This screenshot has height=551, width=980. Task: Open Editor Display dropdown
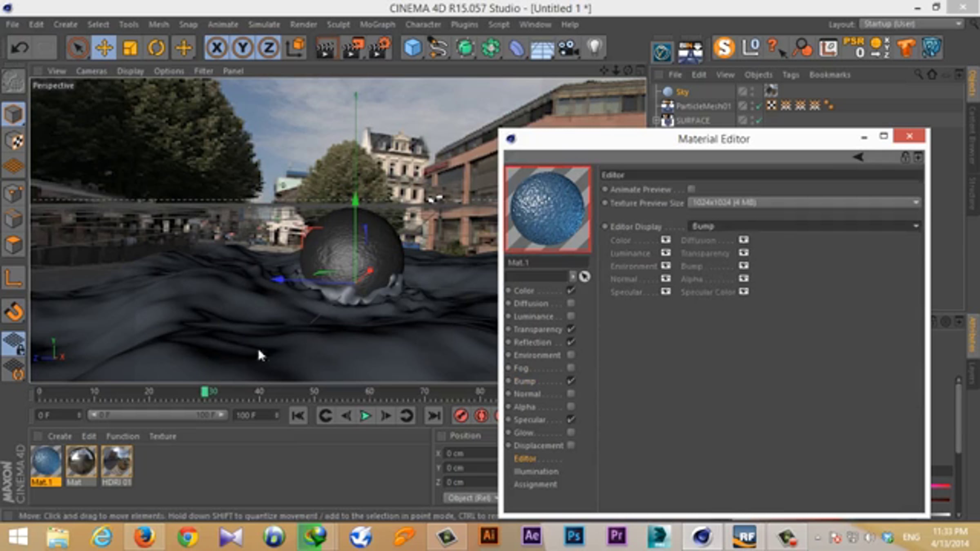point(804,226)
